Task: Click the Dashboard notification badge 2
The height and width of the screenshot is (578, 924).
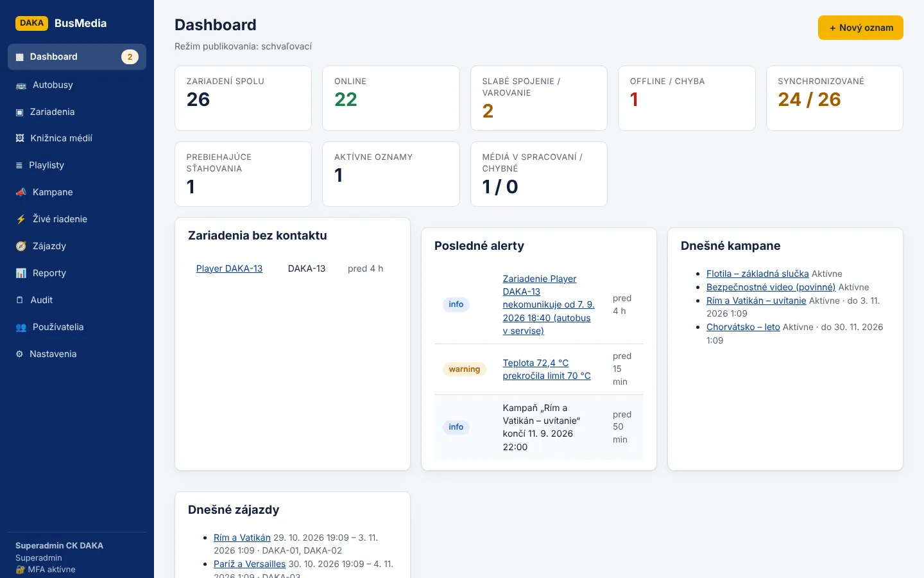Action: click(x=130, y=57)
